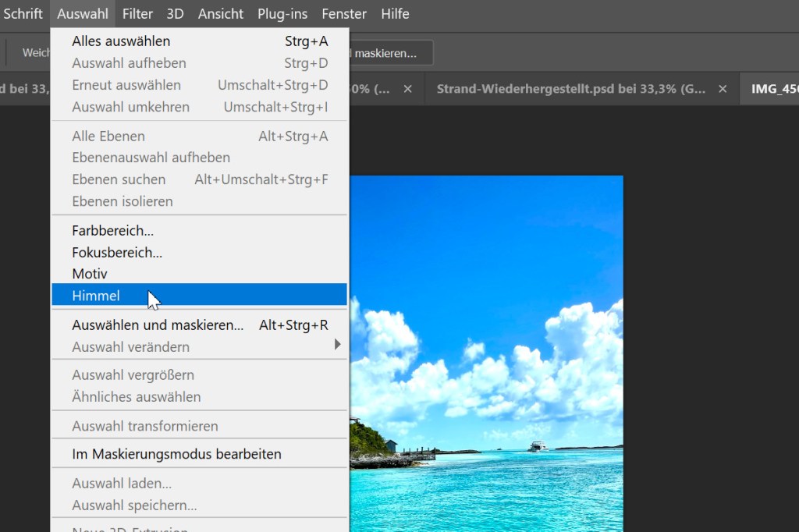Choose Ebenen suchen entry
This screenshot has height=532, width=799.
(x=199, y=179)
